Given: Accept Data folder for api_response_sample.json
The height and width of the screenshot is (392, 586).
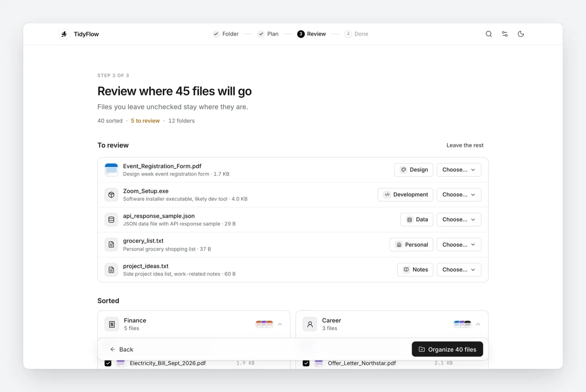Looking at the screenshot, I should click(417, 220).
